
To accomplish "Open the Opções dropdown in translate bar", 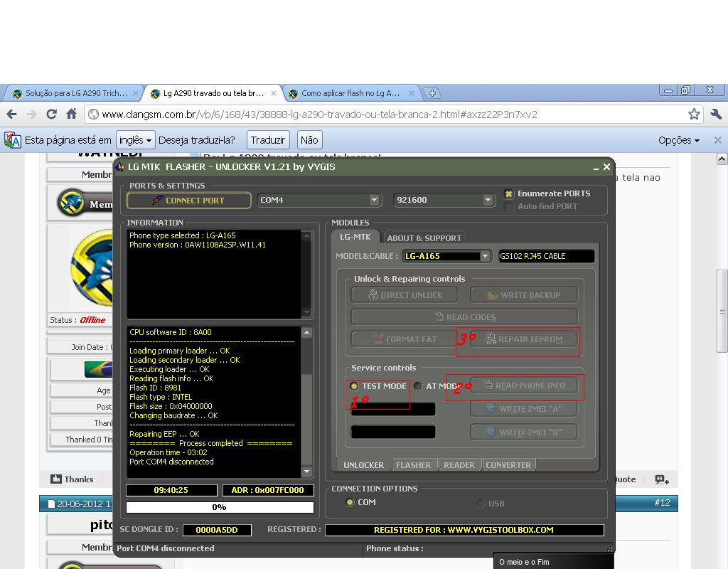I will [679, 140].
